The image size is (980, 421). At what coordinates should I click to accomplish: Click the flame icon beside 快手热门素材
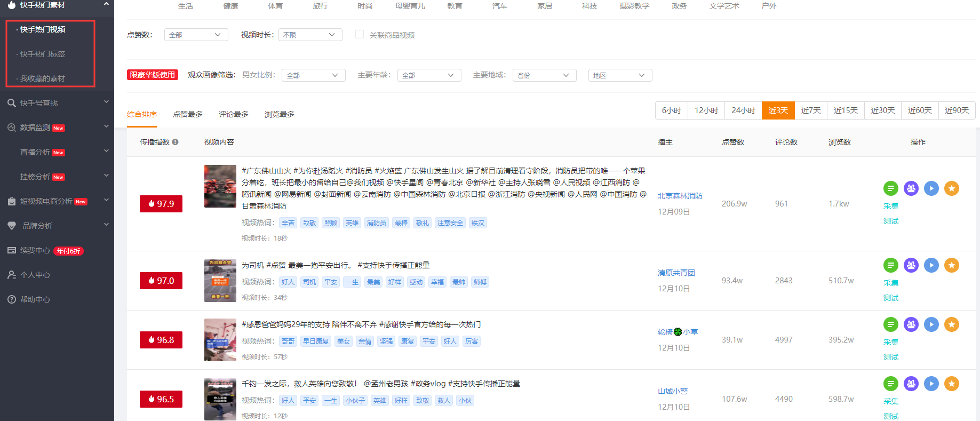(11, 5)
